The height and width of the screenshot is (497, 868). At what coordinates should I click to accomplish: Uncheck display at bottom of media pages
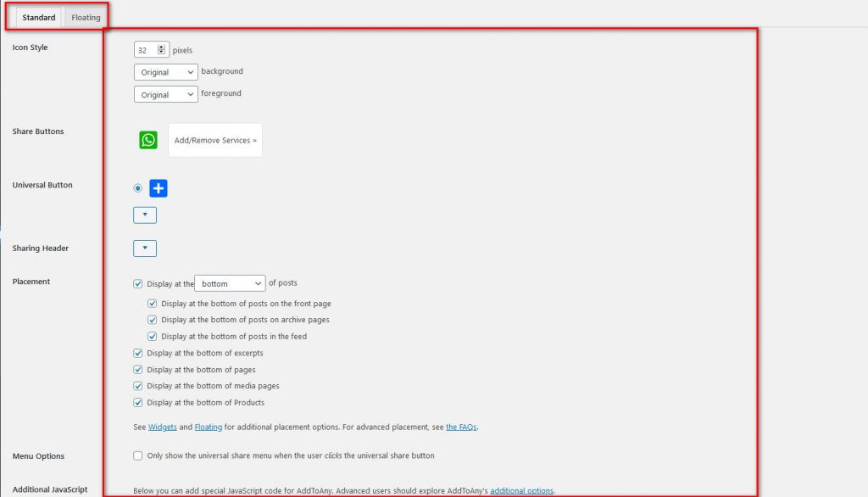coord(138,386)
